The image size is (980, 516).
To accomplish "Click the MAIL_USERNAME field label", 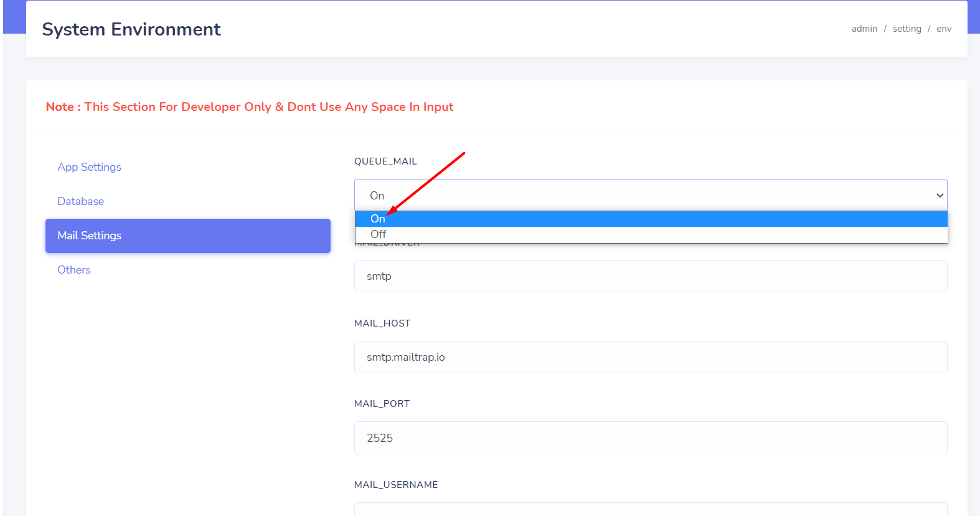I will [x=396, y=485].
